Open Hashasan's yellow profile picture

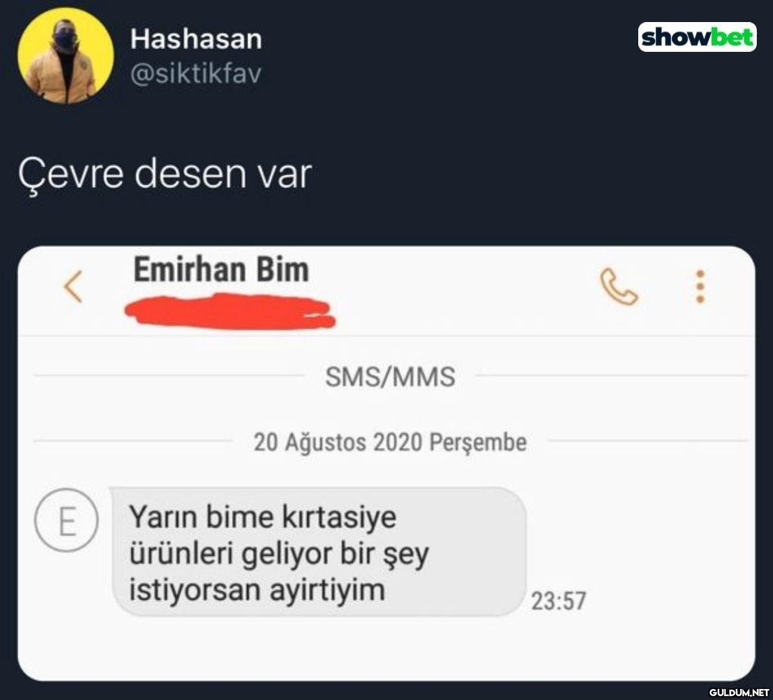(65, 55)
